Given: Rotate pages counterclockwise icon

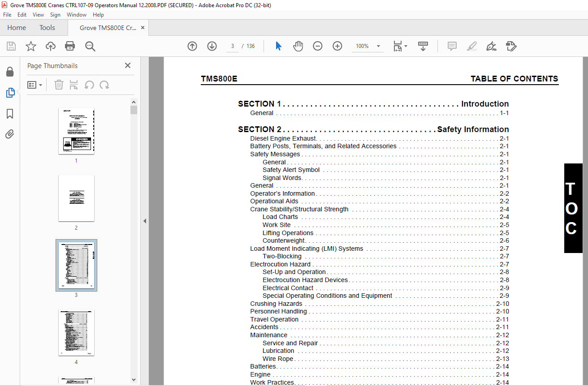Looking at the screenshot, I should click(x=89, y=85).
